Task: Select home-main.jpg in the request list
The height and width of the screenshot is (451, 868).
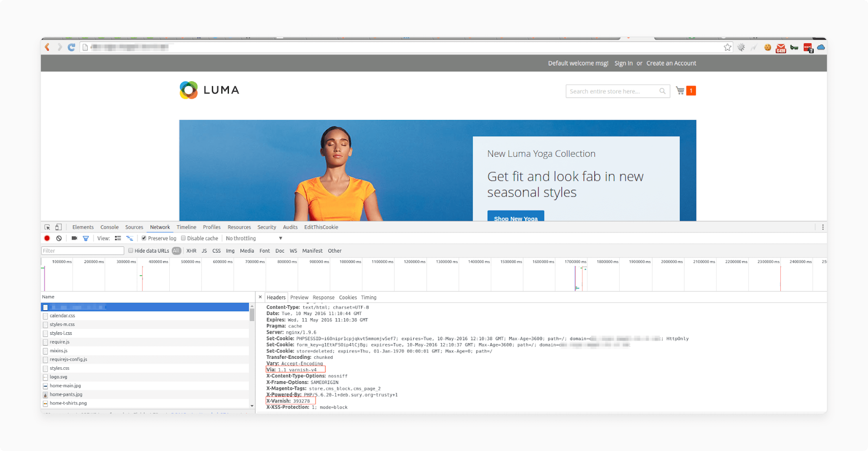Action: tap(145, 386)
